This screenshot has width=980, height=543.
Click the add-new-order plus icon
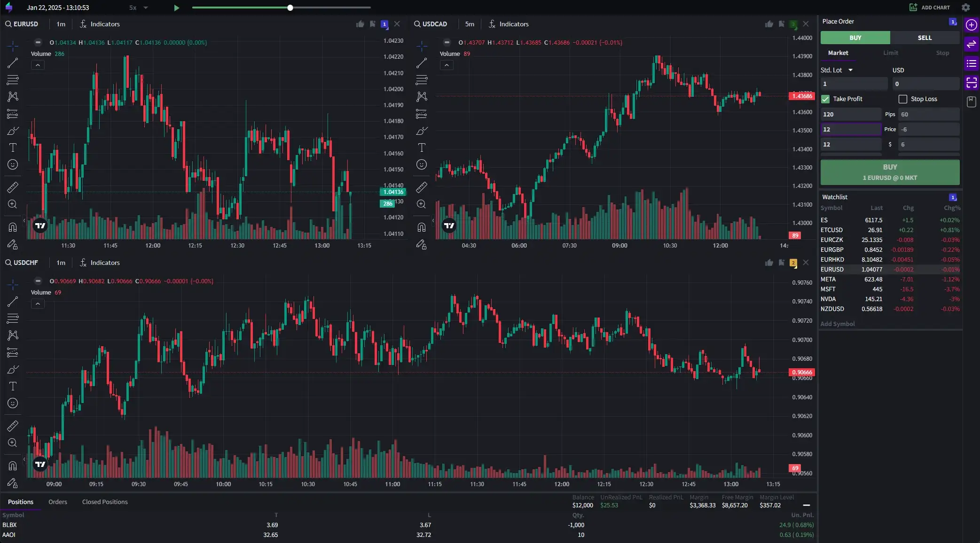coord(972,25)
